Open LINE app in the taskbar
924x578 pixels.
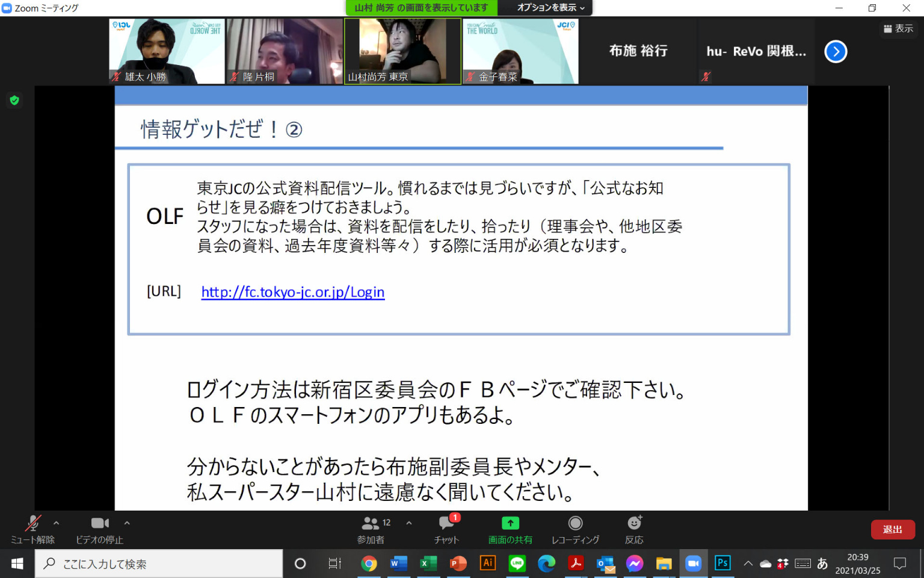pyautogui.click(x=517, y=564)
